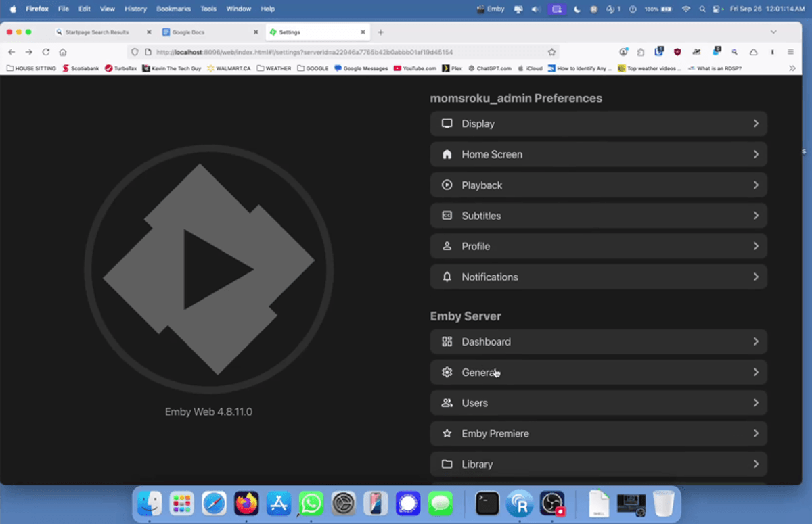812x524 pixels.
Task: Click the Subtitles caption icon
Action: [x=447, y=216]
